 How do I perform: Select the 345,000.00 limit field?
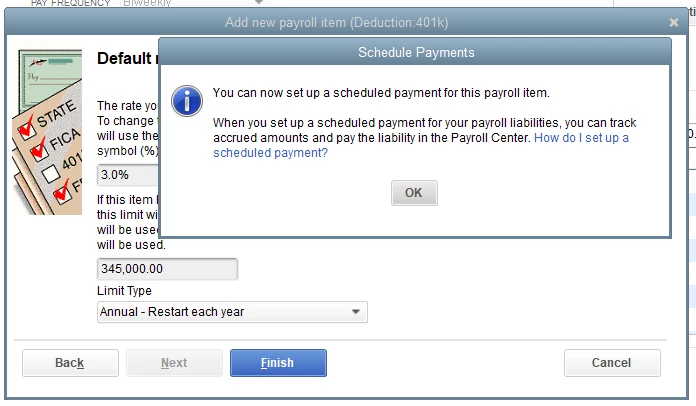tap(167, 269)
